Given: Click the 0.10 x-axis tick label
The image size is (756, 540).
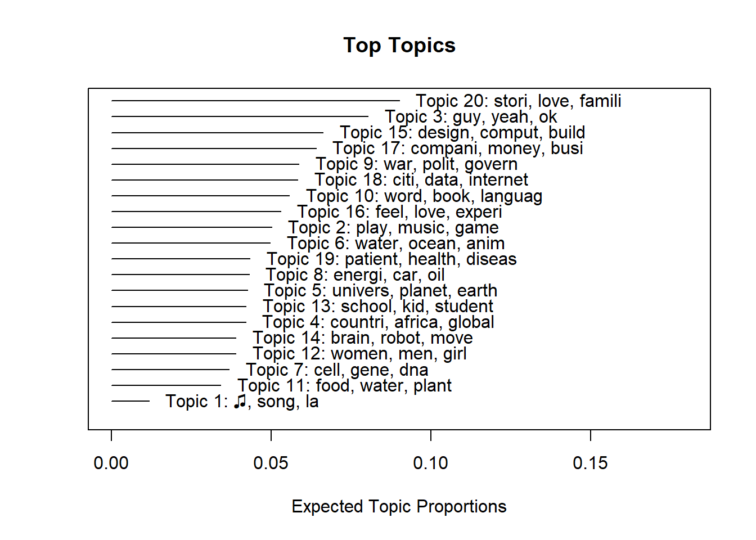Looking at the screenshot, I should click(x=430, y=463).
